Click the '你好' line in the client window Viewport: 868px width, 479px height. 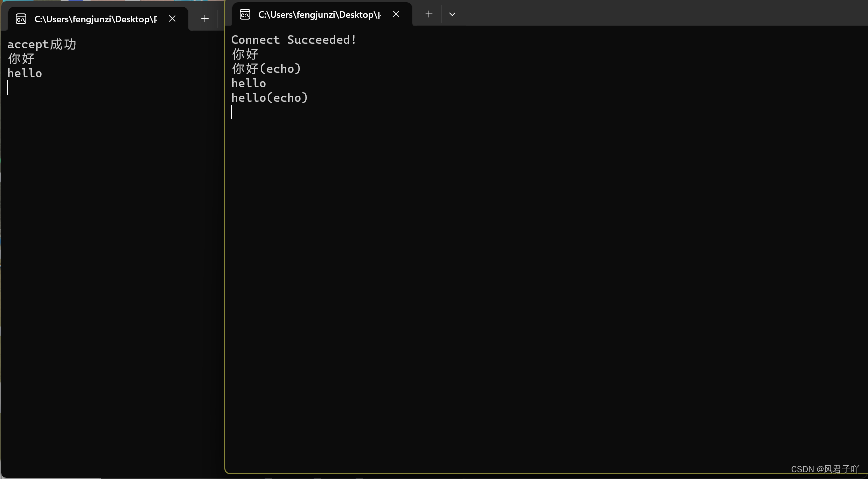click(x=245, y=54)
